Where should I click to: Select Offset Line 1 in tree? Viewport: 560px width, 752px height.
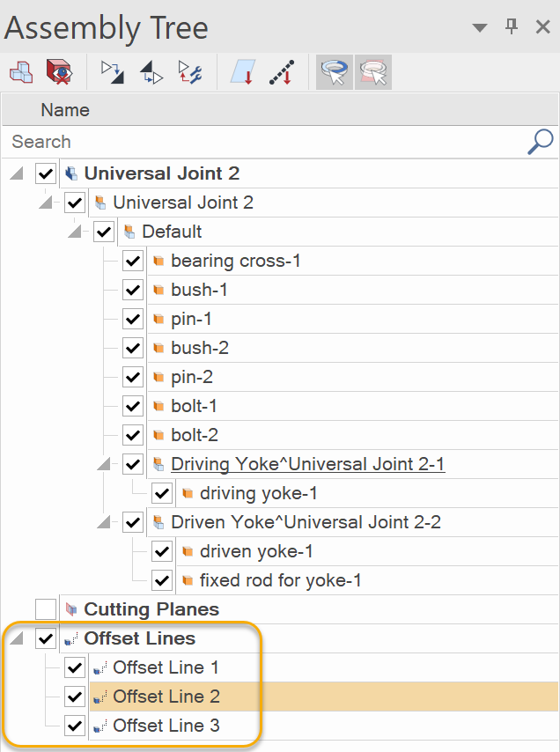coord(166,667)
